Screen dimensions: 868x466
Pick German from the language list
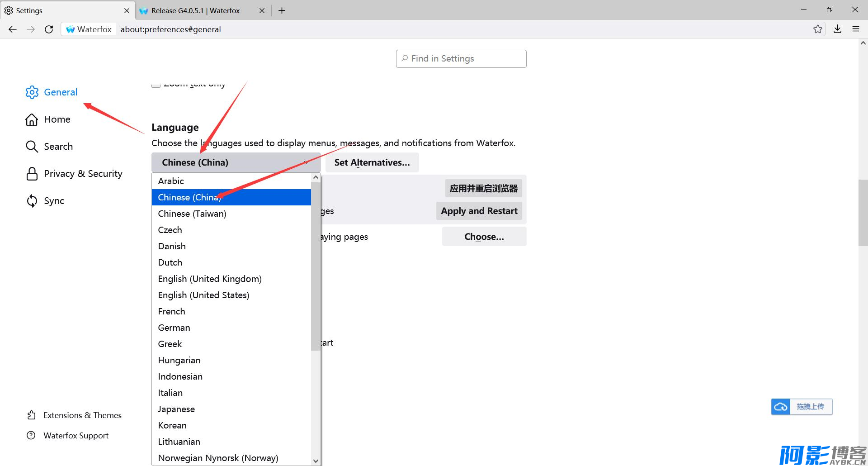pyautogui.click(x=231, y=328)
